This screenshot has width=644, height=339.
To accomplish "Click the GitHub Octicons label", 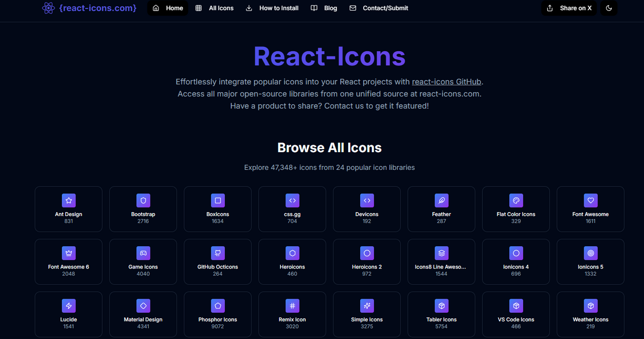I will click(218, 267).
